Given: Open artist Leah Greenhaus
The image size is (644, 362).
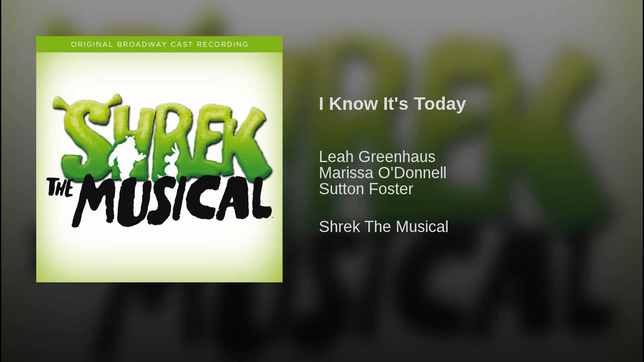Looking at the screenshot, I should tap(377, 156).
